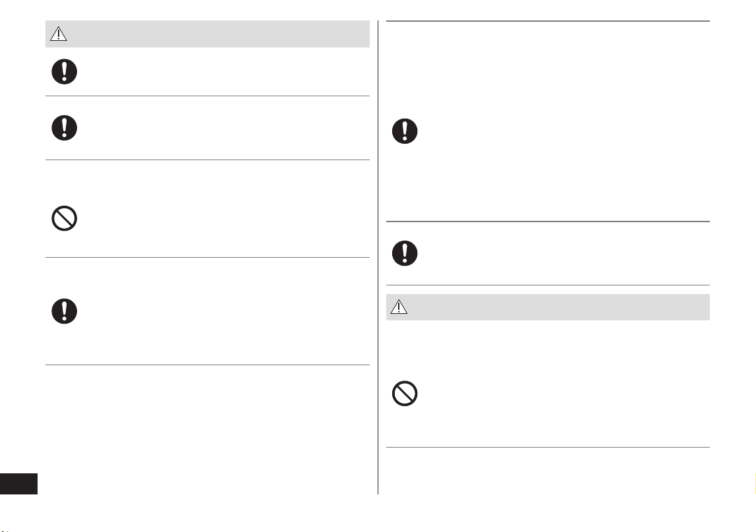Select the second exclamation icon in left column
Screen dimensions: 756x532
click(64, 128)
